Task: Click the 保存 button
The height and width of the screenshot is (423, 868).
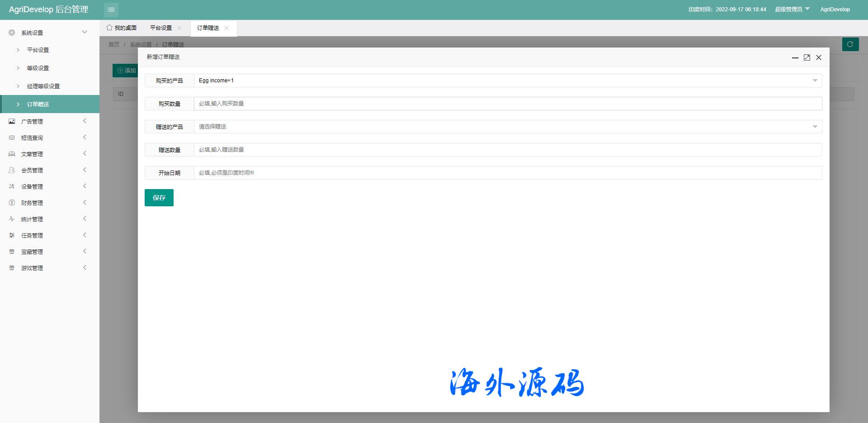Action: (159, 198)
